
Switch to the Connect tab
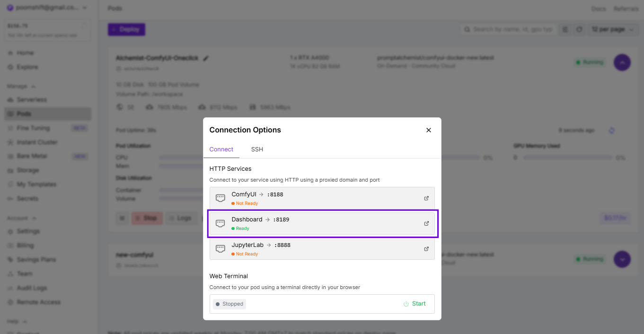221,149
